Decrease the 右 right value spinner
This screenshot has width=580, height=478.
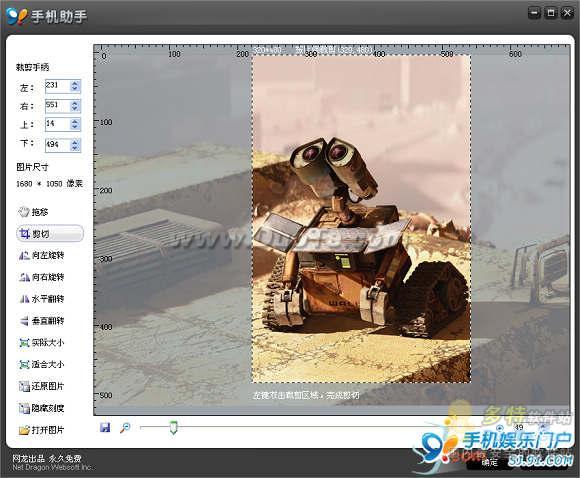click(75, 108)
